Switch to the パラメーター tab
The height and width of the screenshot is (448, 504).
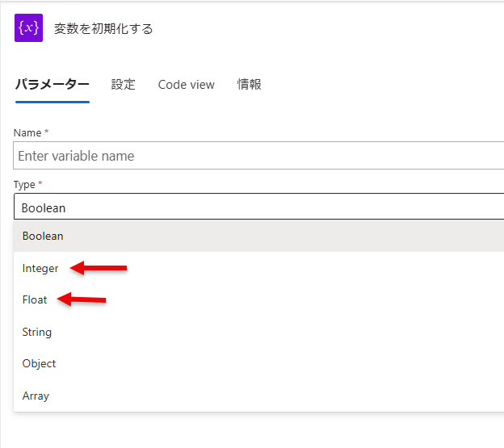coord(52,85)
